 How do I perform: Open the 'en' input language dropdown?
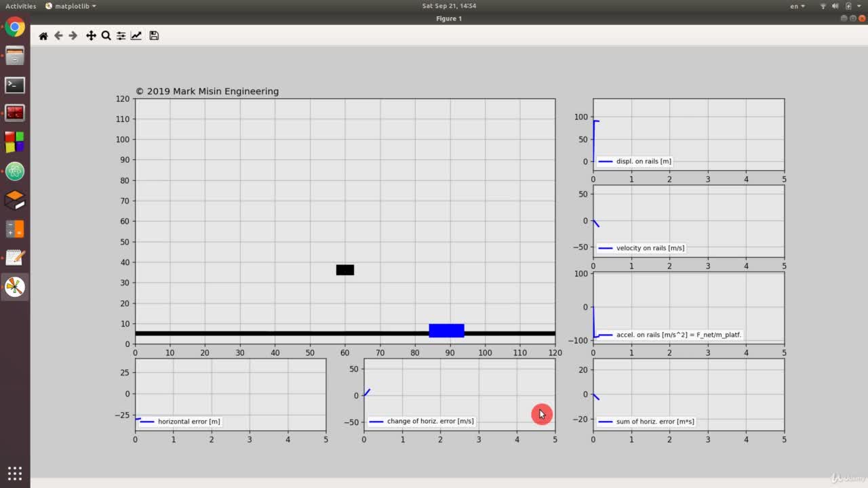[x=797, y=6]
